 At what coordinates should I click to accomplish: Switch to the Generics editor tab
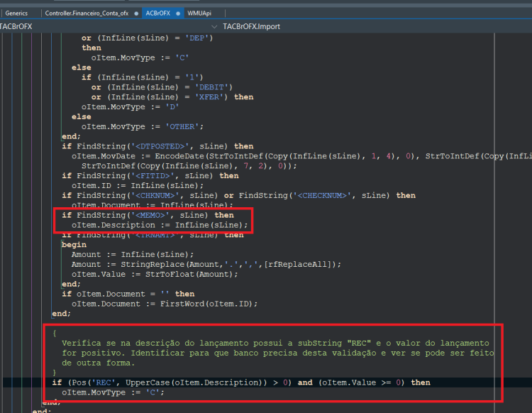[x=16, y=13]
